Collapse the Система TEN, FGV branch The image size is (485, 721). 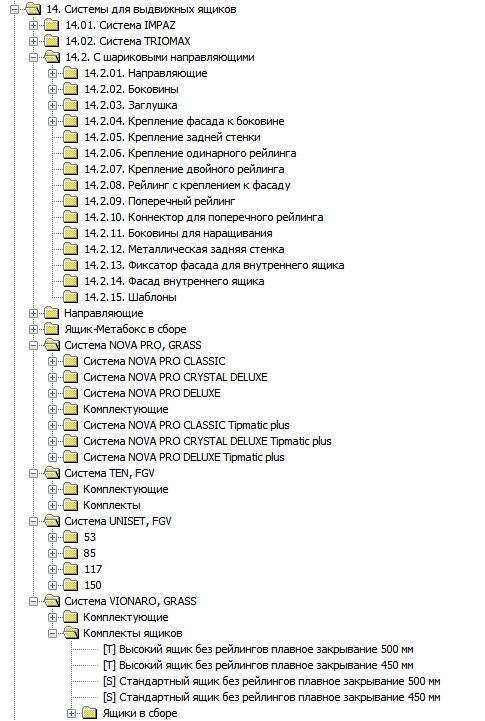click(33, 474)
